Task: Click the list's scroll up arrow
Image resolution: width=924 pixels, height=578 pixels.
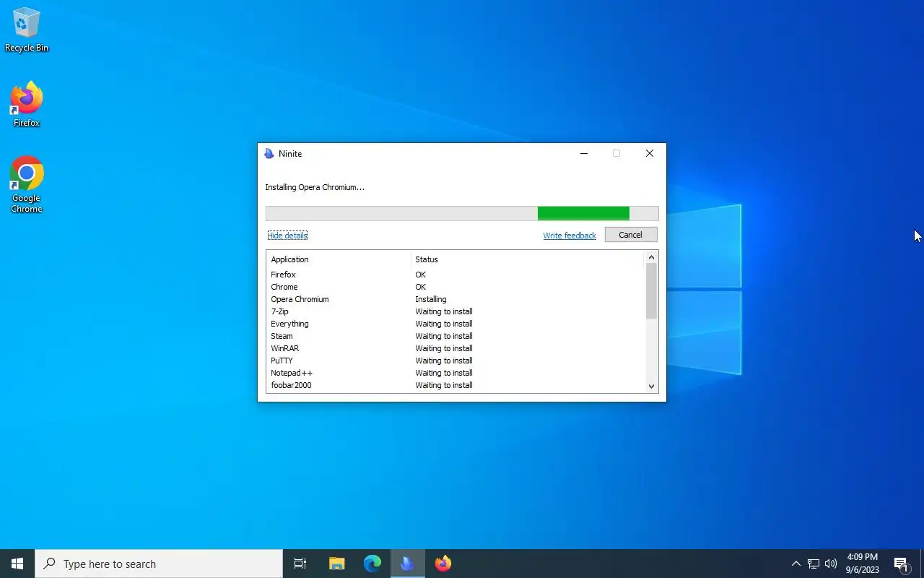Action: pos(651,257)
